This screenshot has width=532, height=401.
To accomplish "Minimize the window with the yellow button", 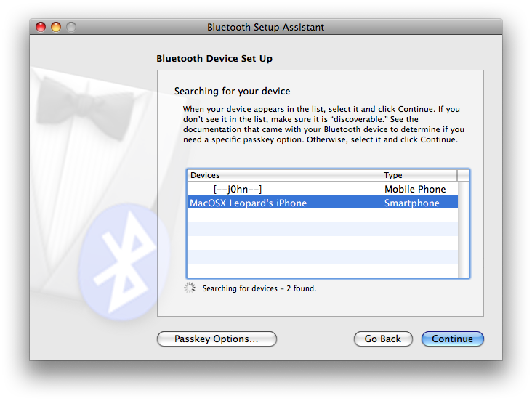I will (x=56, y=27).
